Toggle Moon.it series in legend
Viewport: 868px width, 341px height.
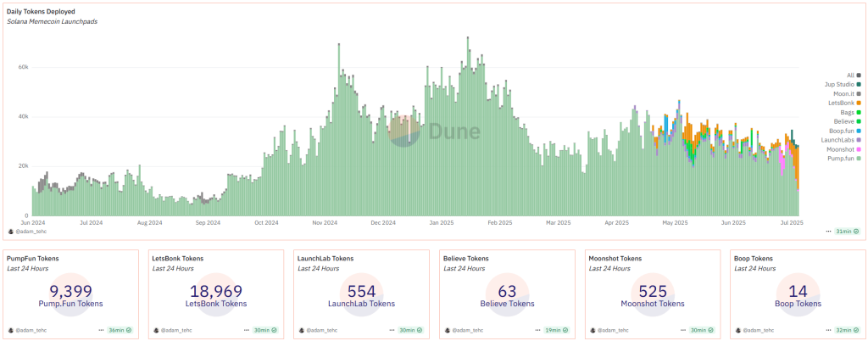click(x=847, y=93)
